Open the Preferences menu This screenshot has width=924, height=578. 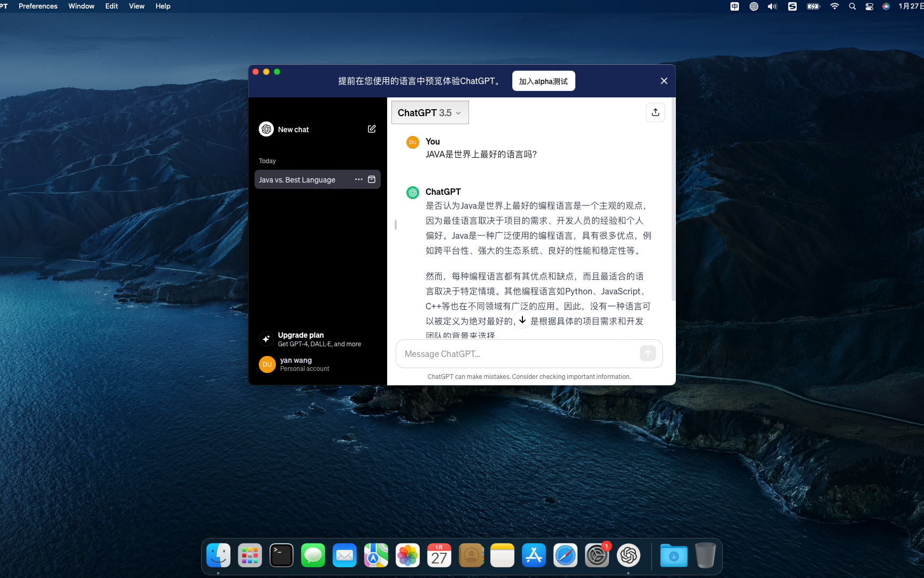tap(37, 6)
